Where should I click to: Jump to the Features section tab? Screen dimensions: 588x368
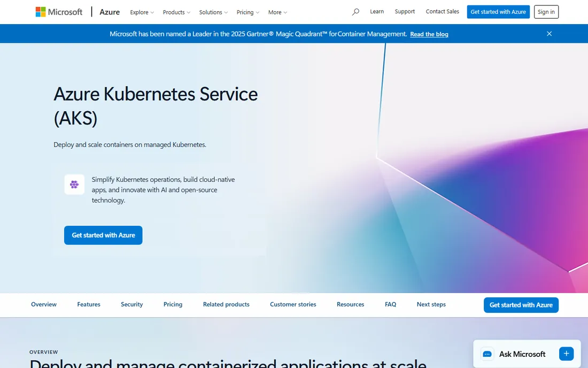point(89,304)
